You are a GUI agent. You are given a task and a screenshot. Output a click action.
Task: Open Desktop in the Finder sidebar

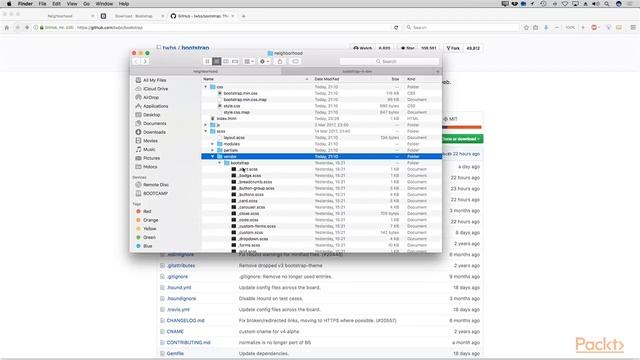tap(151, 115)
